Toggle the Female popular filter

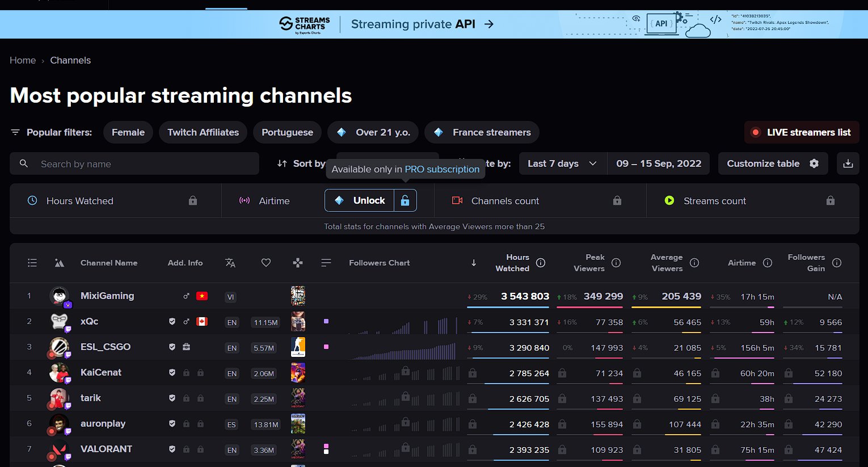pyautogui.click(x=128, y=132)
